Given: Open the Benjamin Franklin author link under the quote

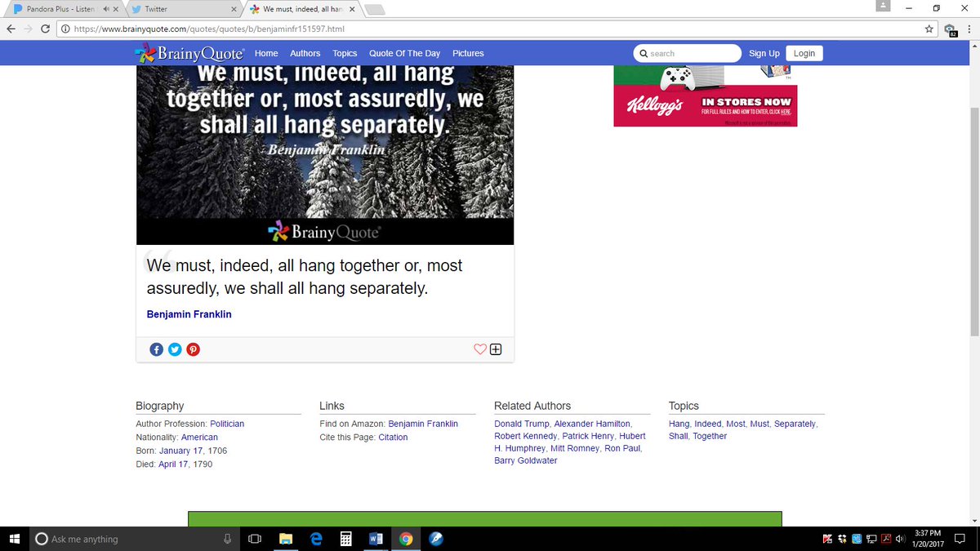Looking at the screenshot, I should (x=189, y=314).
